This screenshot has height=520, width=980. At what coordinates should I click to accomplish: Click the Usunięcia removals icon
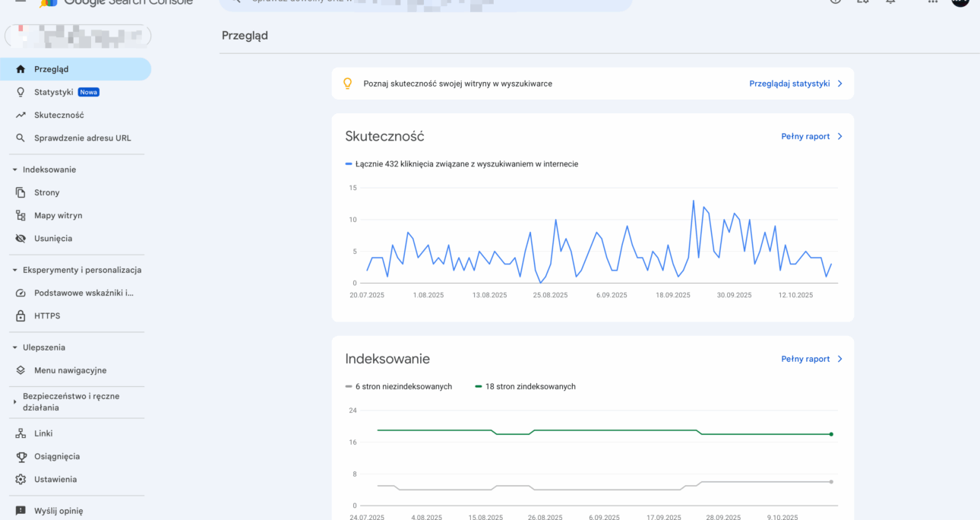[x=19, y=238]
